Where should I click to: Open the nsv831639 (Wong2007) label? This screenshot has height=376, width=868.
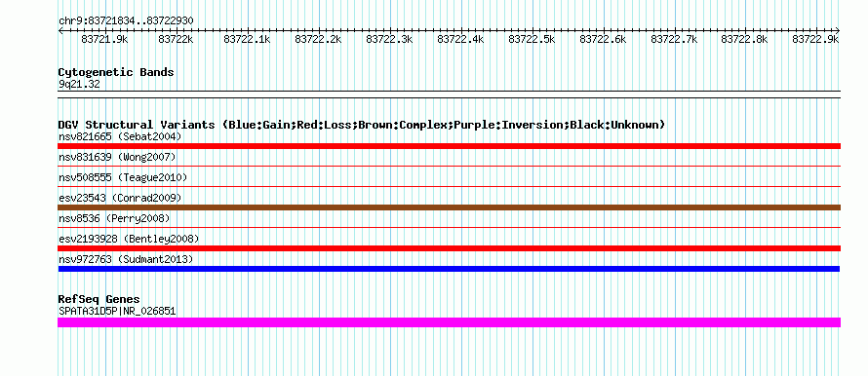[117, 157]
